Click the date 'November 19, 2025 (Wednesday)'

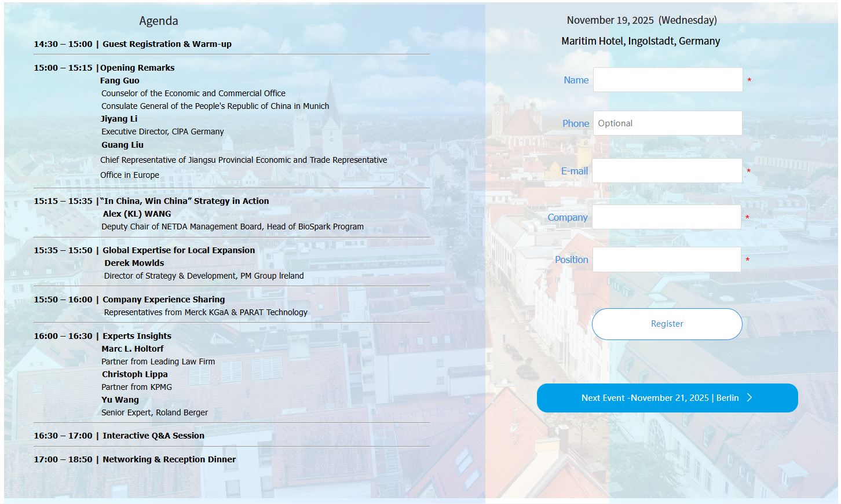pyautogui.click(x=642, y=20)
